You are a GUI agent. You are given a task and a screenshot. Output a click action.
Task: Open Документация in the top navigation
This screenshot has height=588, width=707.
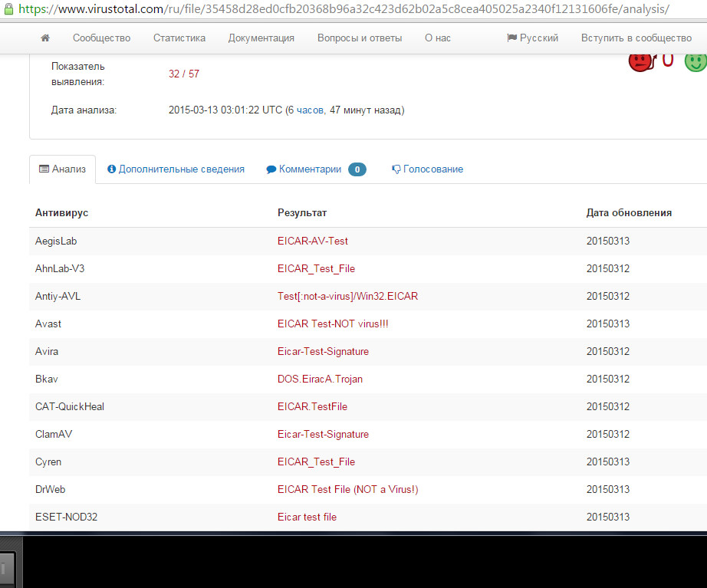(x=261, y=38)
